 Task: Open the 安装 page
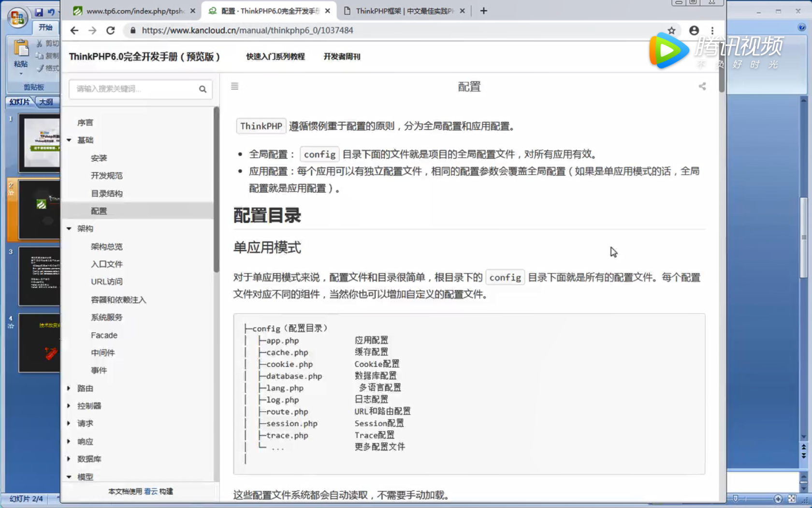tap(99, 158)
